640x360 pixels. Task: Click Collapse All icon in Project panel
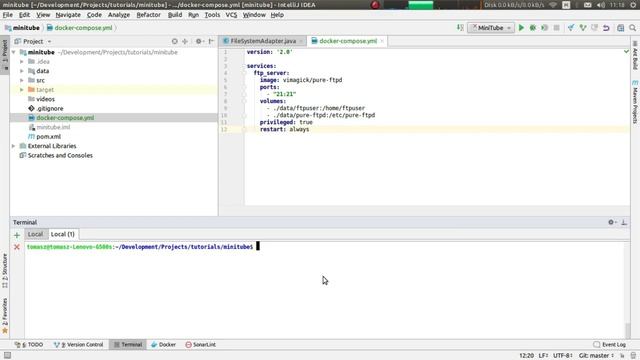pos(185,41)
